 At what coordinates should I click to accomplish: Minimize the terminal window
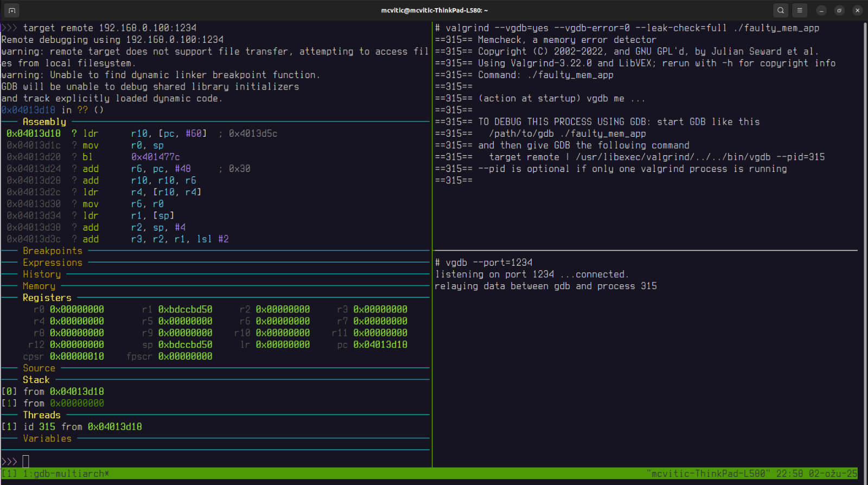point(821,10)
